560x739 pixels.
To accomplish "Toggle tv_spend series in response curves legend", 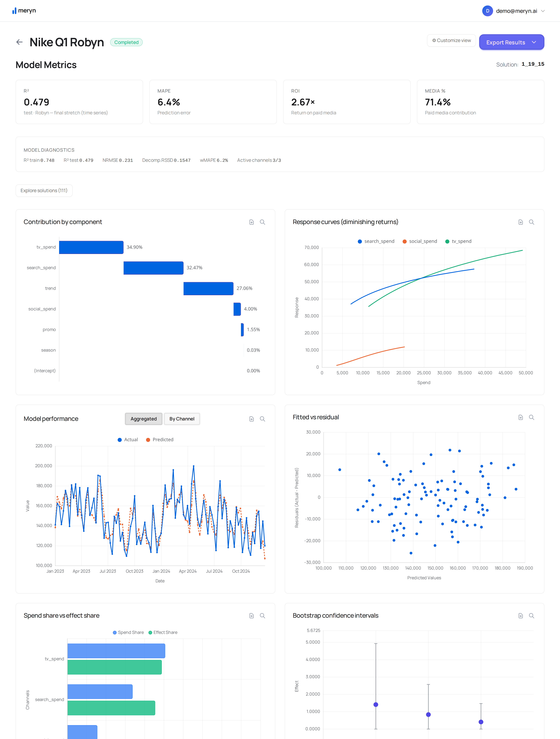I will tap(458, 241).
